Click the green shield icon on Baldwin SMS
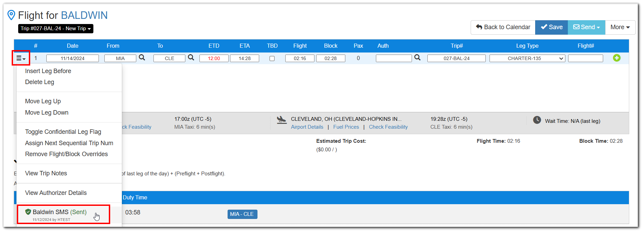This screenshot has height=233, width=644. (28, 212)
